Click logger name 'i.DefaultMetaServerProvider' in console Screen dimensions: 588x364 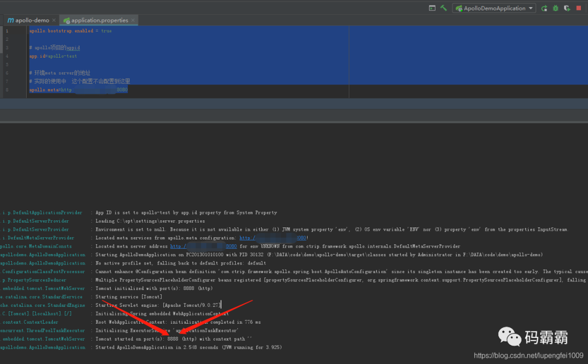(x=38, y=238)
